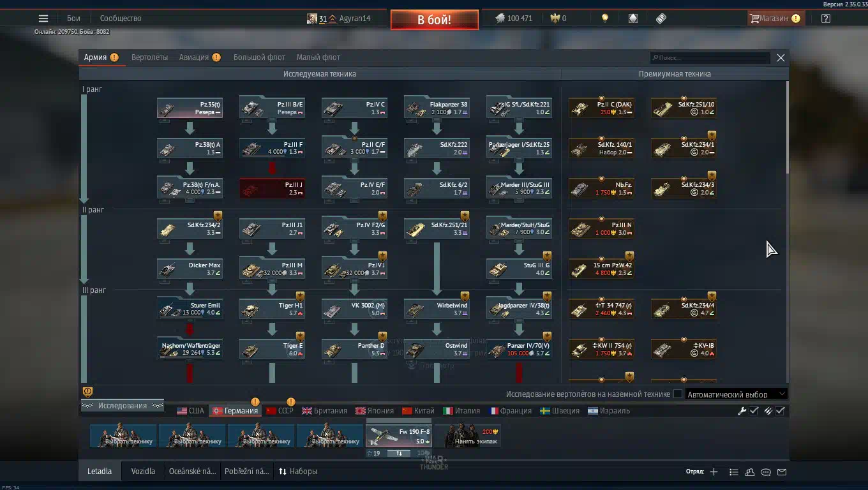
Task: Select premium 15 cm Pz.W.42
Action: click(601, 269)
